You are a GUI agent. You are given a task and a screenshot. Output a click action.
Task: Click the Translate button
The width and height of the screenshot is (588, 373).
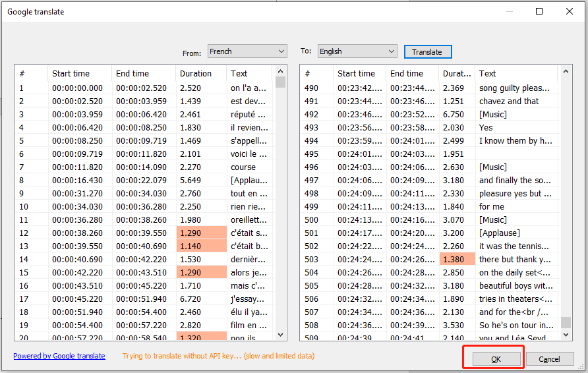click(x=428, y=52)
